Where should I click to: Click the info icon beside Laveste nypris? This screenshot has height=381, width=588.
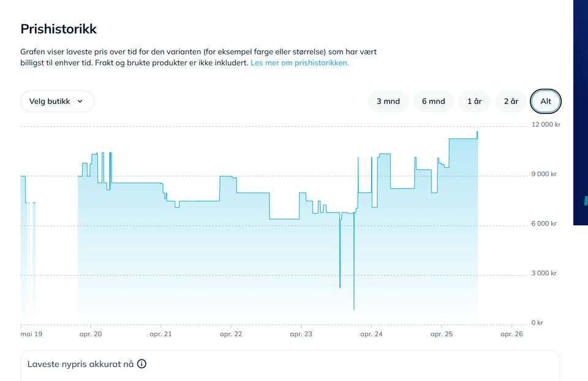(141, 364)
